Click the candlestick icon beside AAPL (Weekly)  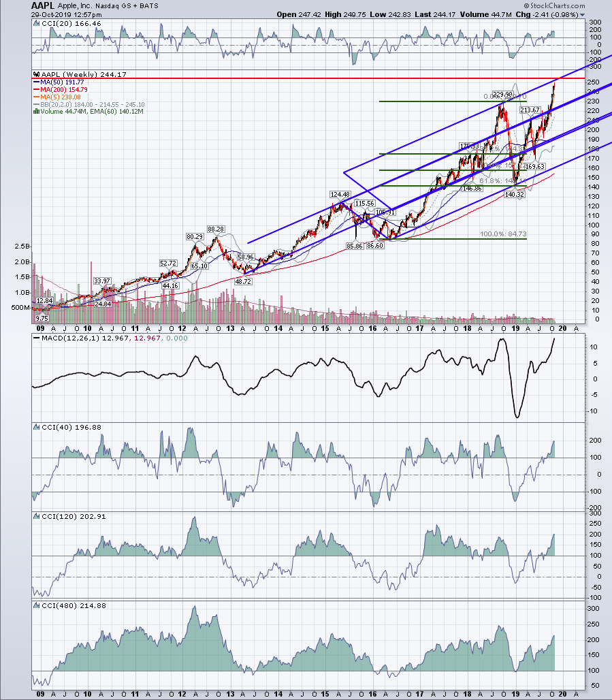pos(36,74)
